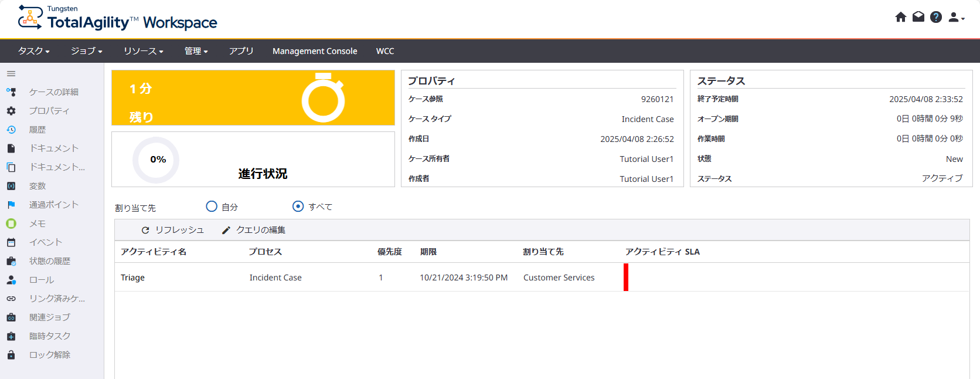Expand the タスク dropdown menu
Screen dimensions: 980x379
tap(33, 51)
